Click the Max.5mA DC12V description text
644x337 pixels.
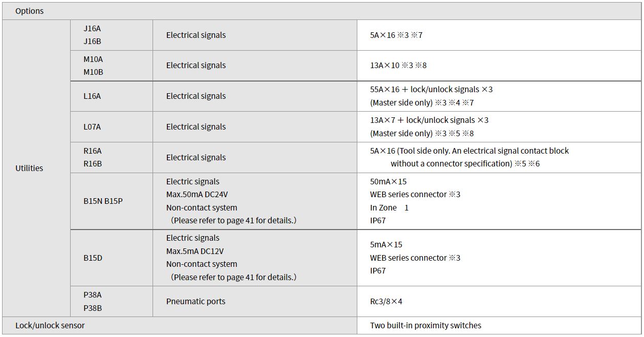[x=195, y=251]
